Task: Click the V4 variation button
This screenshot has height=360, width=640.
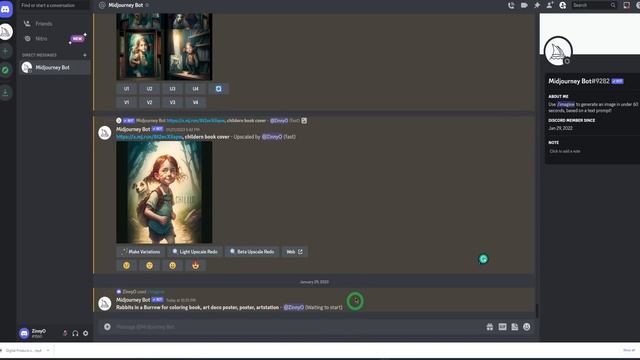Action: 196,102
